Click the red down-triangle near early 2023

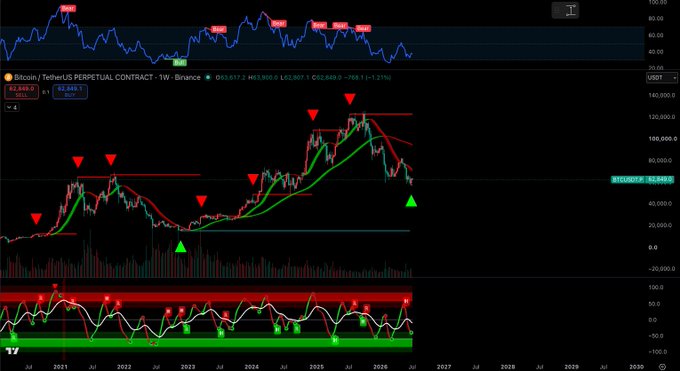[x=201, y=201]
